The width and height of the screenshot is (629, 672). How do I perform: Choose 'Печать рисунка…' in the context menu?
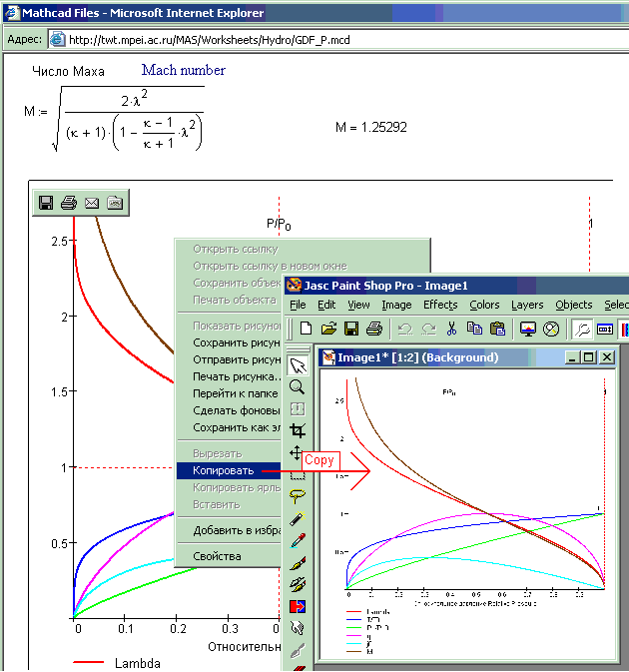pos(229,376)
